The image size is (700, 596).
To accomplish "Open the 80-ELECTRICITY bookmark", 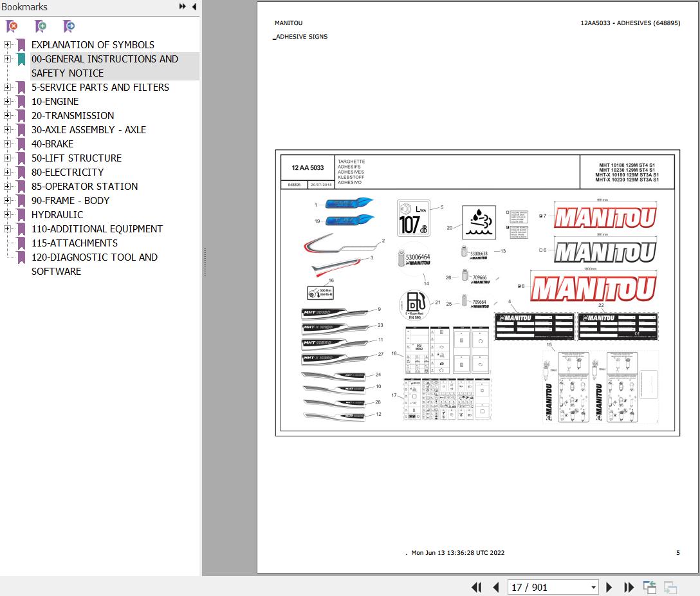I will point(68,172).
